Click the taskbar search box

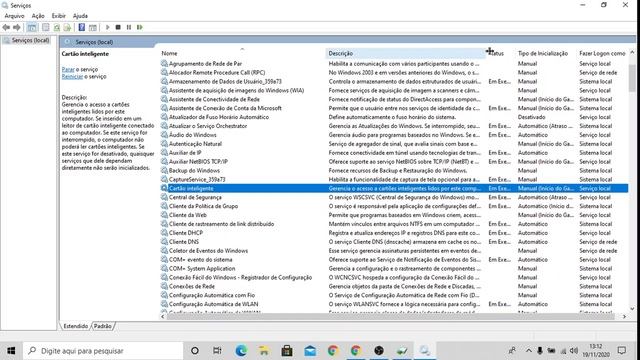click(x=102, y=351)
